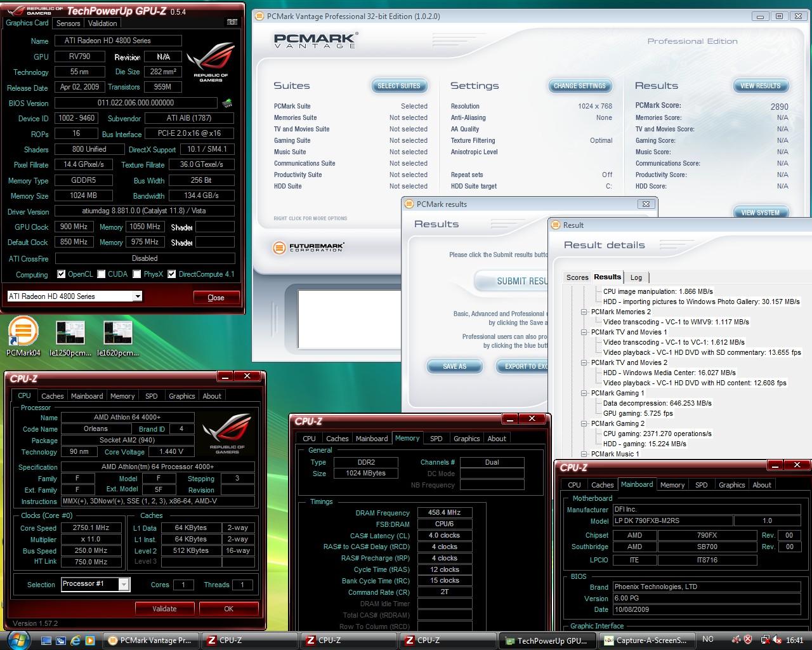Click the ROG logo in GPU-Z
This screenshot has width=812, height=650.
point(211,62)
